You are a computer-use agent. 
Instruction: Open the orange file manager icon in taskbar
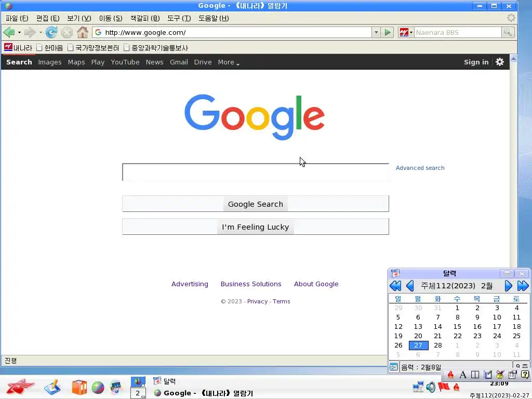pyautogui.click(x=79, y=387)
